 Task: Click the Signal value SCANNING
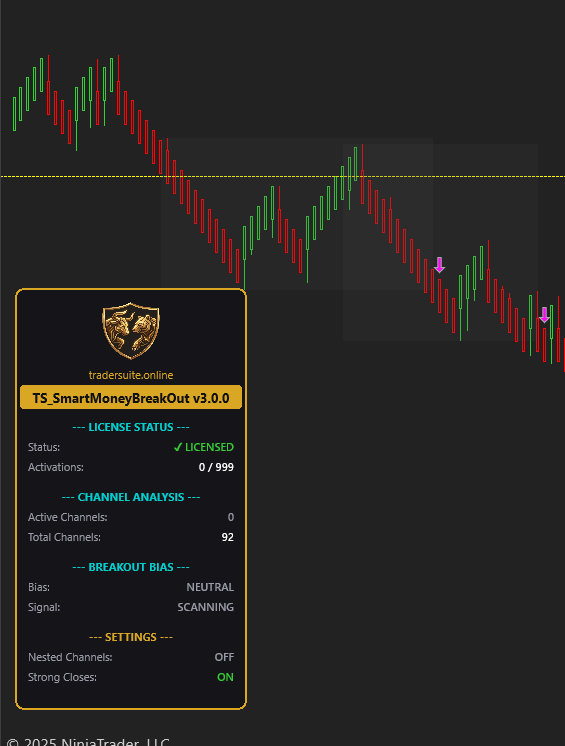[205, 607]
